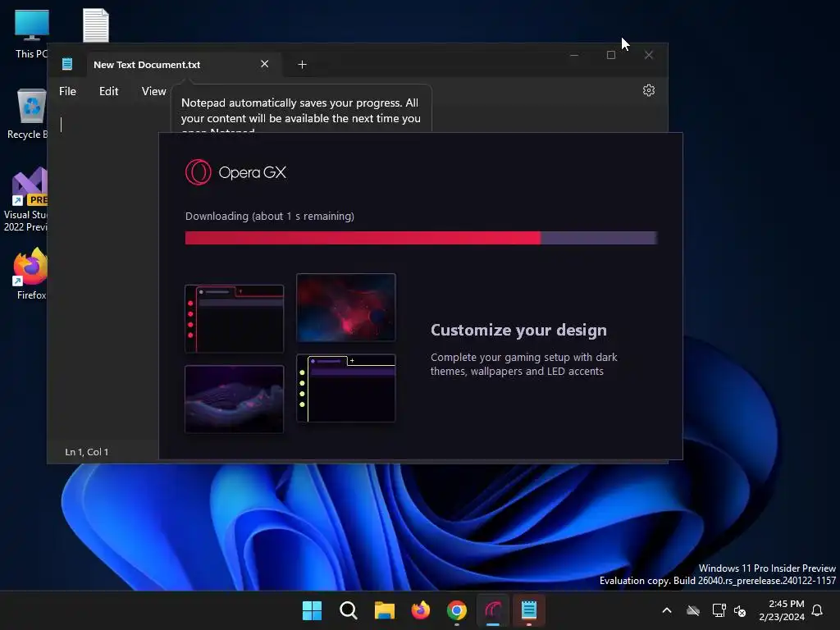Minimize the Notepad window

pos(573,55)
